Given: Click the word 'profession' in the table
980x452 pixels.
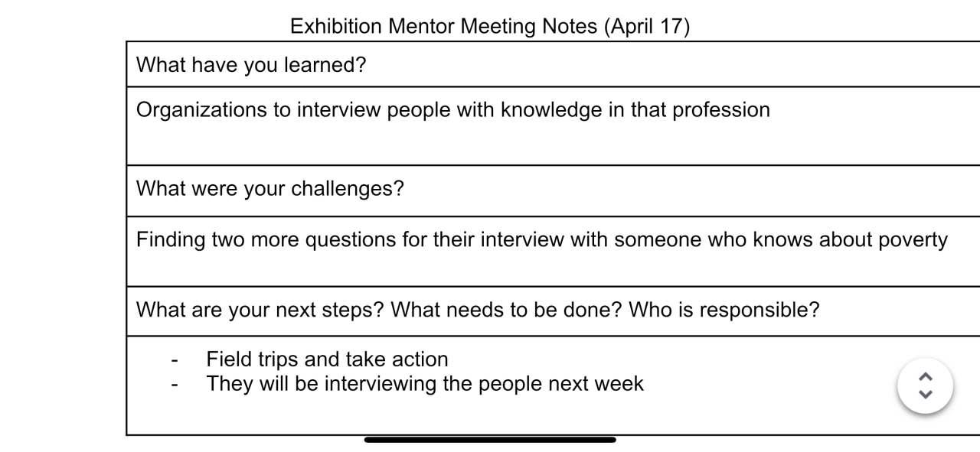Looking at the screenshot, I should 721,110.
